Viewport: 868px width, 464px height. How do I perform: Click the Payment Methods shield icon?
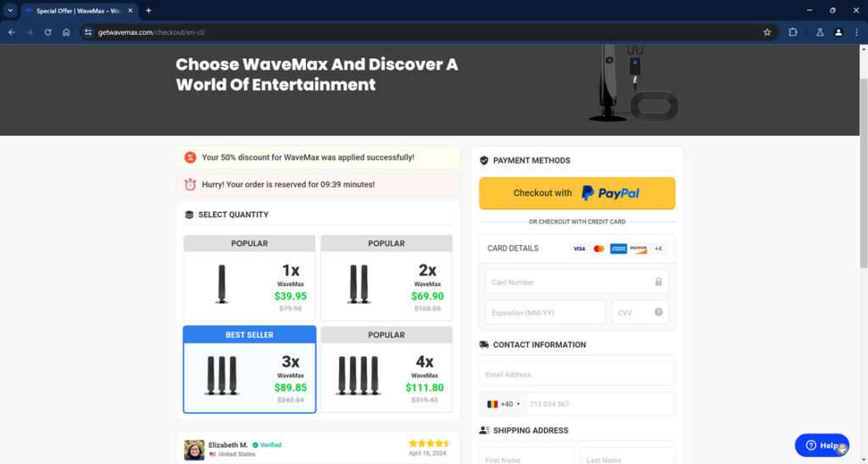pos(484,160)
